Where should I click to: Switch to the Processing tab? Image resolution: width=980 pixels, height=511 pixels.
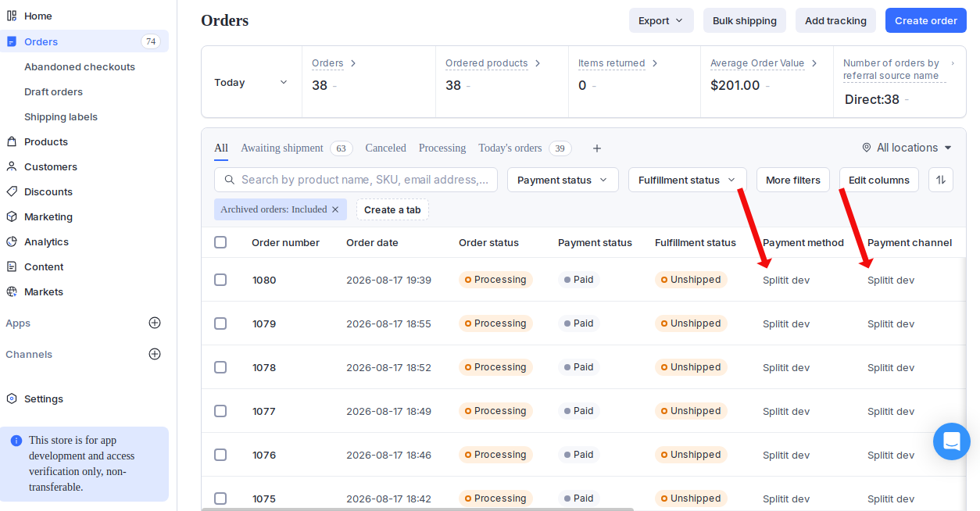442,148
